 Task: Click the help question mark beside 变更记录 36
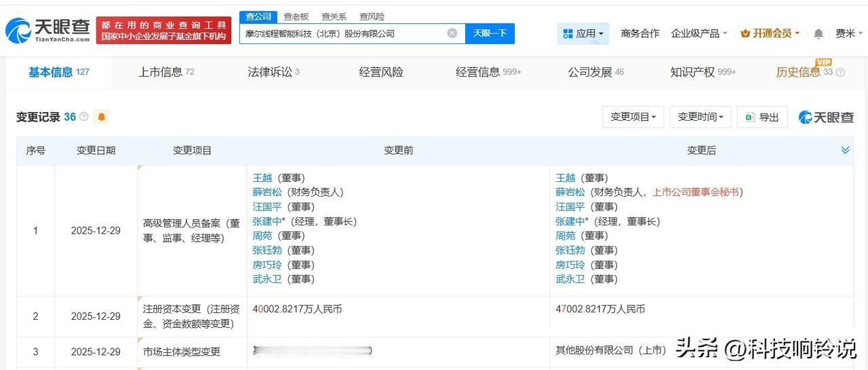tap(84, 117)
